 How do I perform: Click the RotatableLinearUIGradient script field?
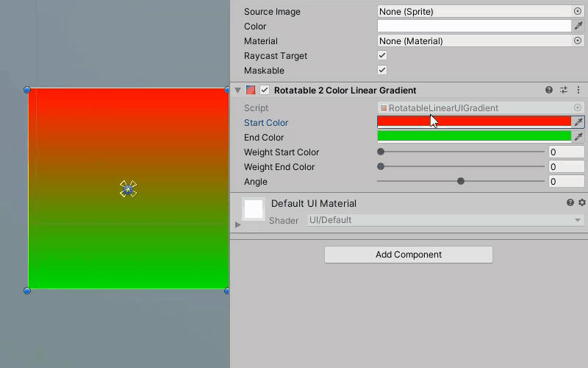tap(475, 107)
